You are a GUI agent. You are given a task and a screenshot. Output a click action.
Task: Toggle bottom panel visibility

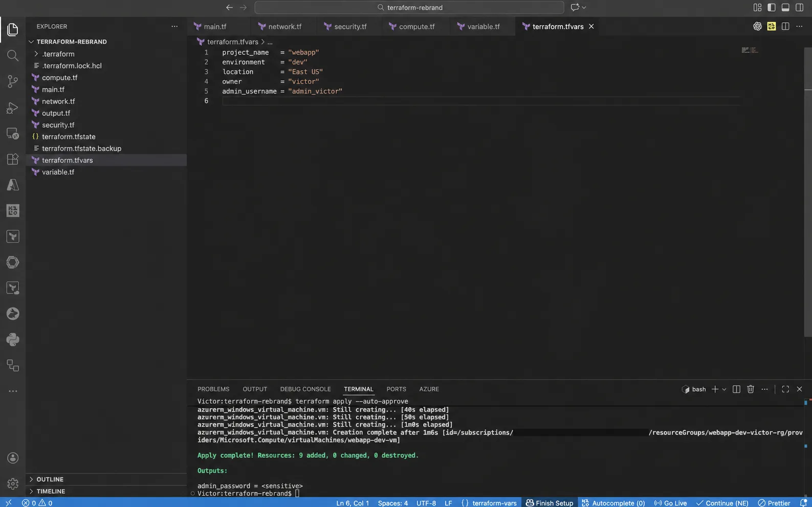785,7
